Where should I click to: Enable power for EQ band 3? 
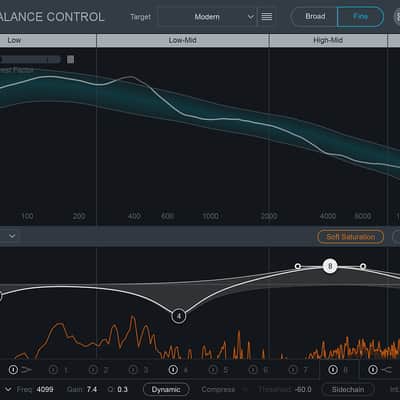(x=133, y=370)
